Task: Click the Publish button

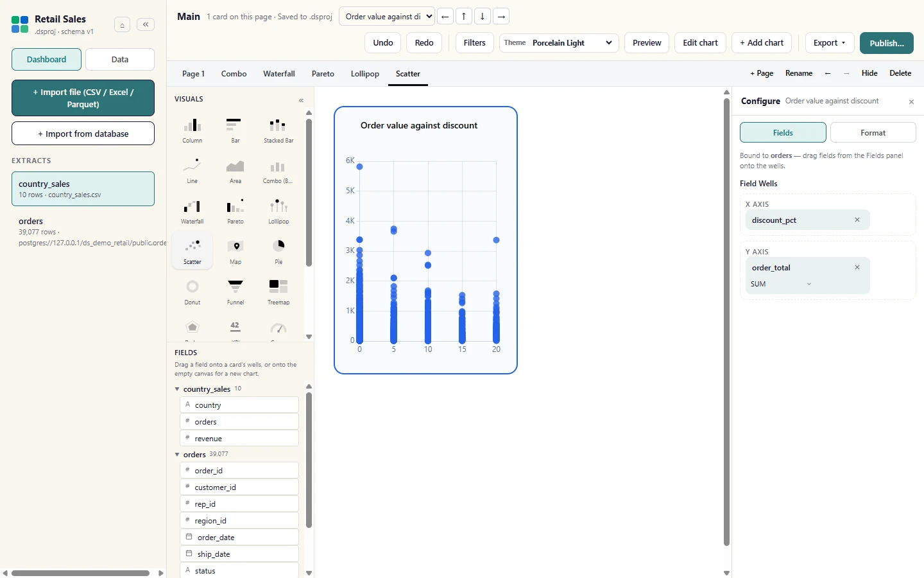Action: (887, 43)
